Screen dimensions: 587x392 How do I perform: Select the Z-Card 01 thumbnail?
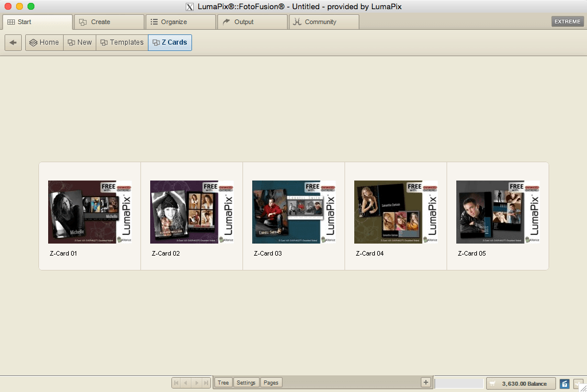pyautogui.click(x=90, y=212)
